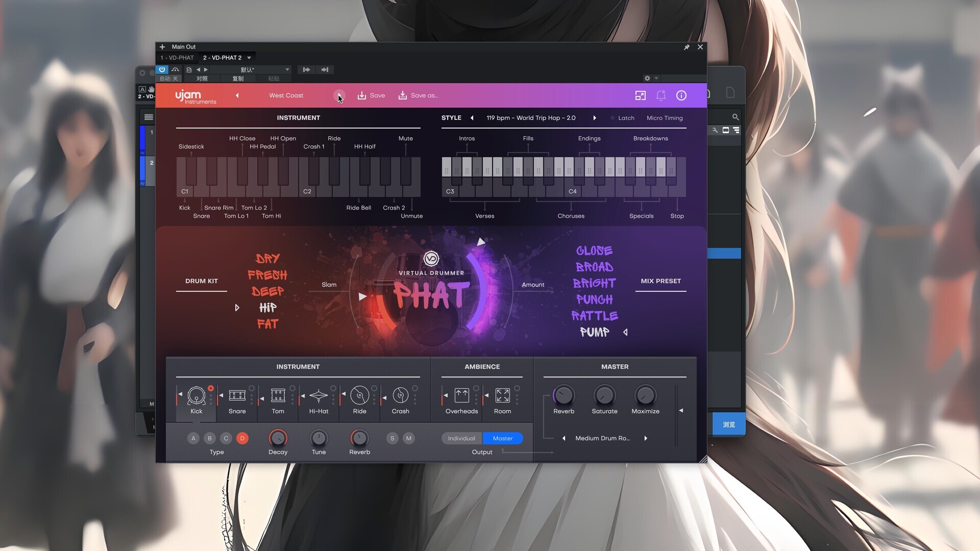This screenshot has height=551, width=980.
Task: Toggle the Snare mute dot
Action: 252,388
